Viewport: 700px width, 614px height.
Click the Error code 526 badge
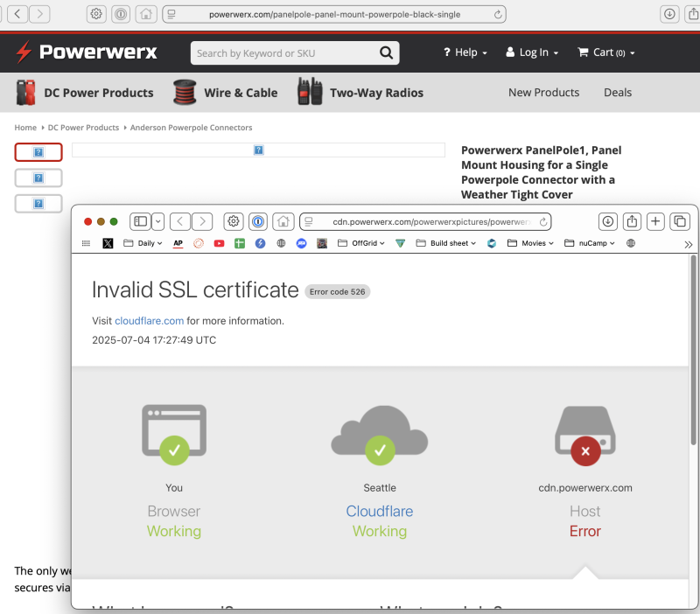337,292
